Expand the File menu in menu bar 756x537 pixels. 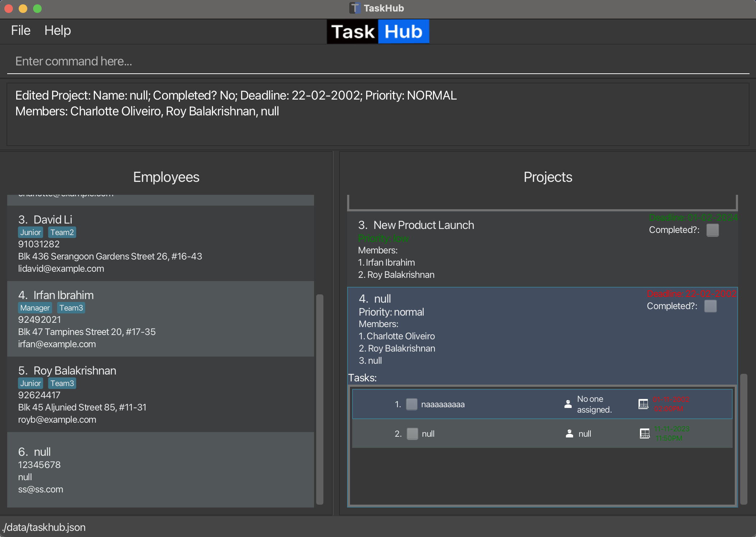coord(22,30)
